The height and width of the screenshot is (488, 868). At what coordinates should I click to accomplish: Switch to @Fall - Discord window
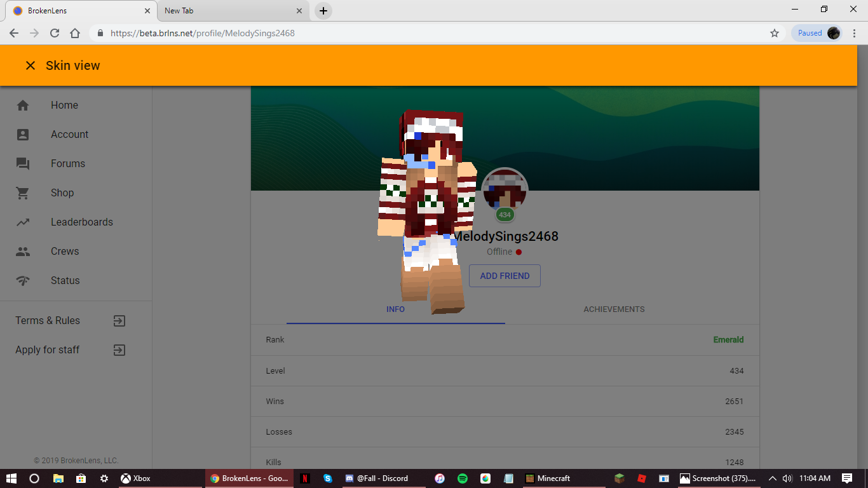[x=383, y=478]
